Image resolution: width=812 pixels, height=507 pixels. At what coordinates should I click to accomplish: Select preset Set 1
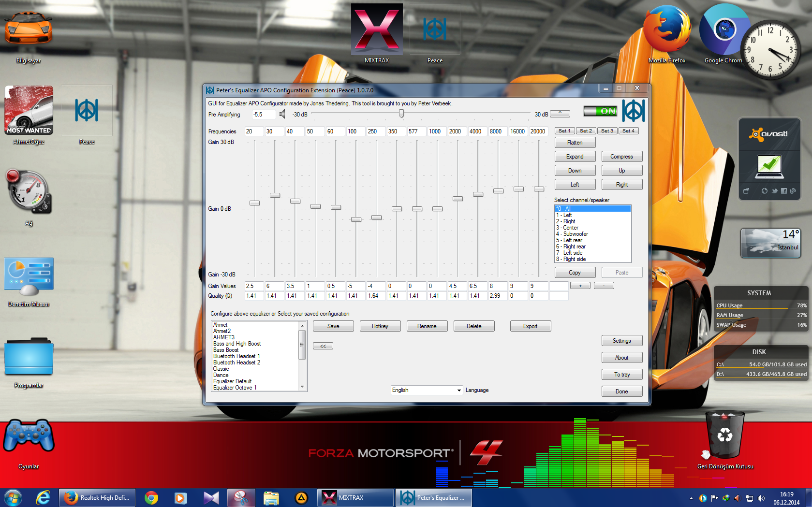pyautogui.click(x=565, y=131)
